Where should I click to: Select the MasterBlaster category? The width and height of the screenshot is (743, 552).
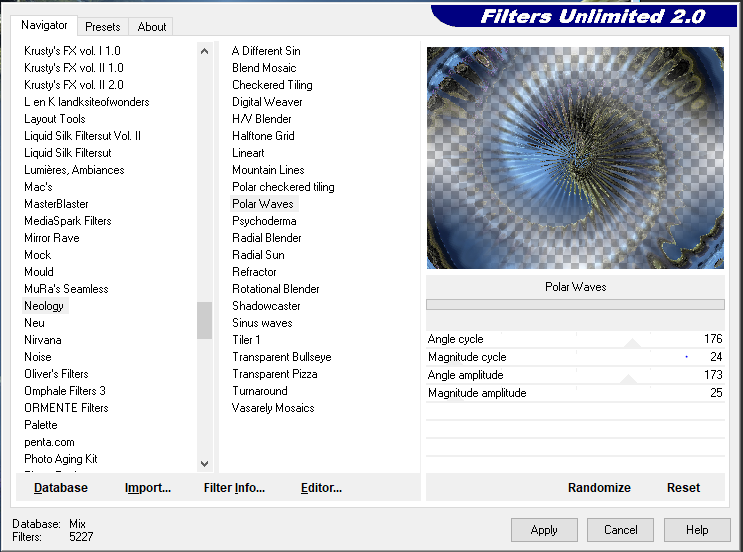coord(56,204)
